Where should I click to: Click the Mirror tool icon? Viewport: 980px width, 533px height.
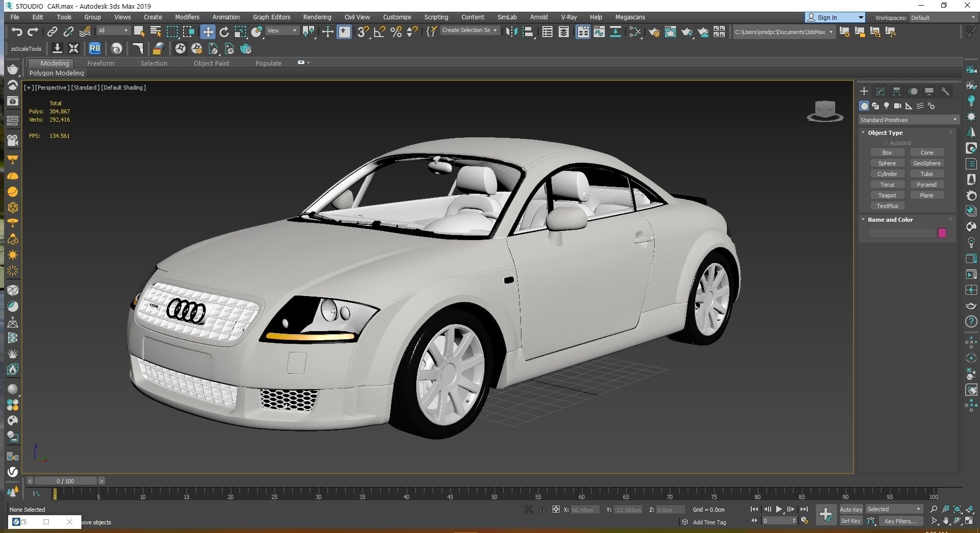[x=511, y=32]
